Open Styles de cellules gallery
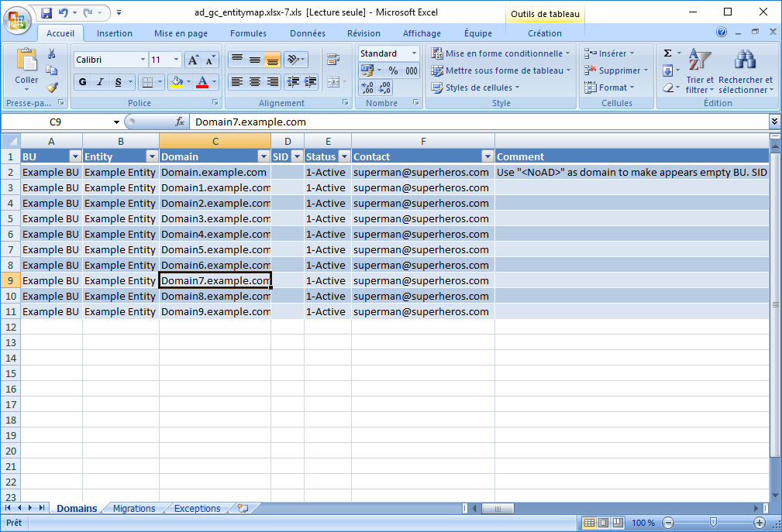Image resolution: width=782 pixels, height=532 pixels. (475, 88)
